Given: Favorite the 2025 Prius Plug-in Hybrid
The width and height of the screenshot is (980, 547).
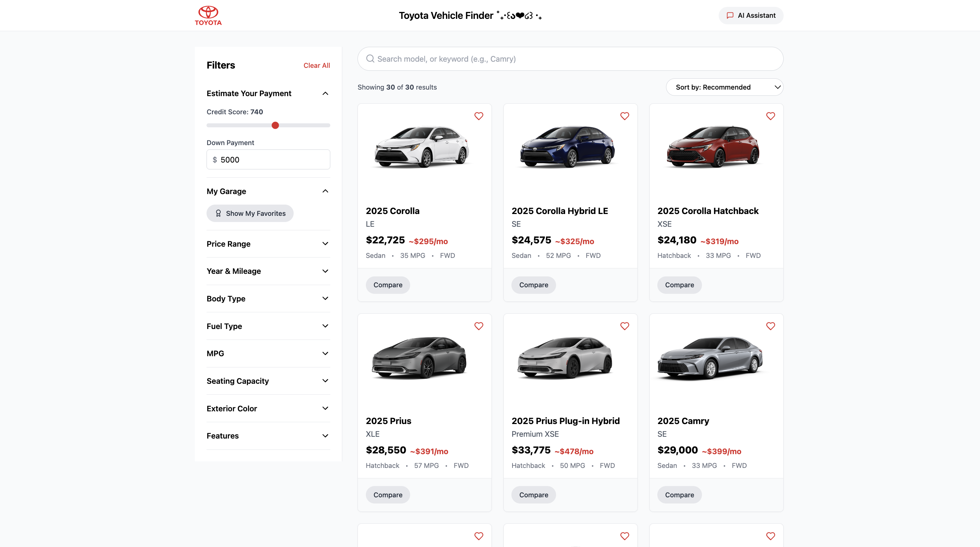Looking at the screenshot, I should (624, 326).
